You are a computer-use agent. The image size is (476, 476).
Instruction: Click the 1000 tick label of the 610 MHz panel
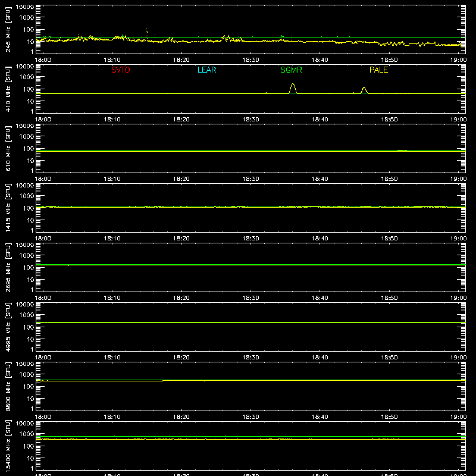coord(27,137)
